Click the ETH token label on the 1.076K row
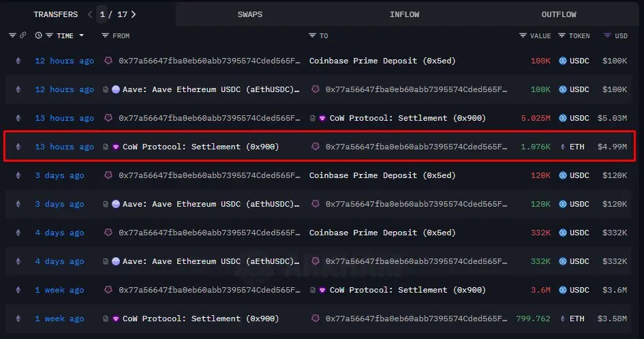Image resolution: width=644 pixels, height=339 pixels. click(577, 147)
